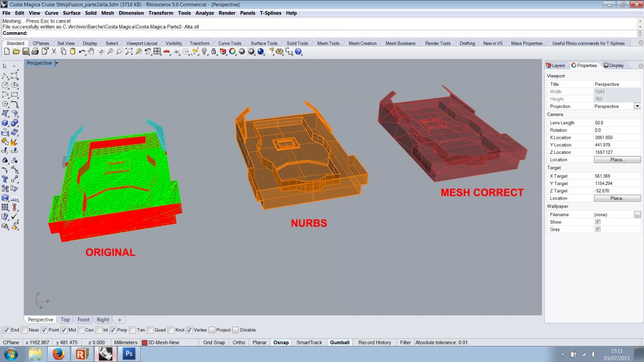Image resolution: width=644 pixels, height=362 pixels.
Task: Open the Projection dropdown in Properties
Action: coord(637,106)
